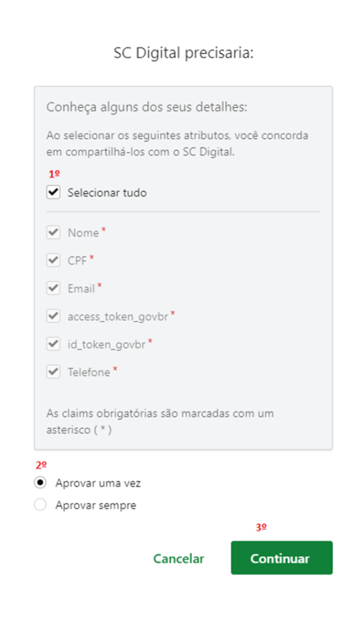Click the access_token_govbr label text

tap(118, 317)
